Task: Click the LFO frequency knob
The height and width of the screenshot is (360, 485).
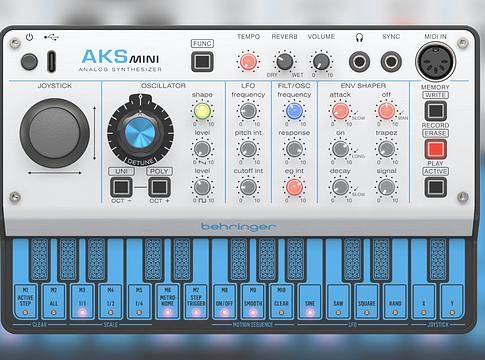Action: pos(248,111)
